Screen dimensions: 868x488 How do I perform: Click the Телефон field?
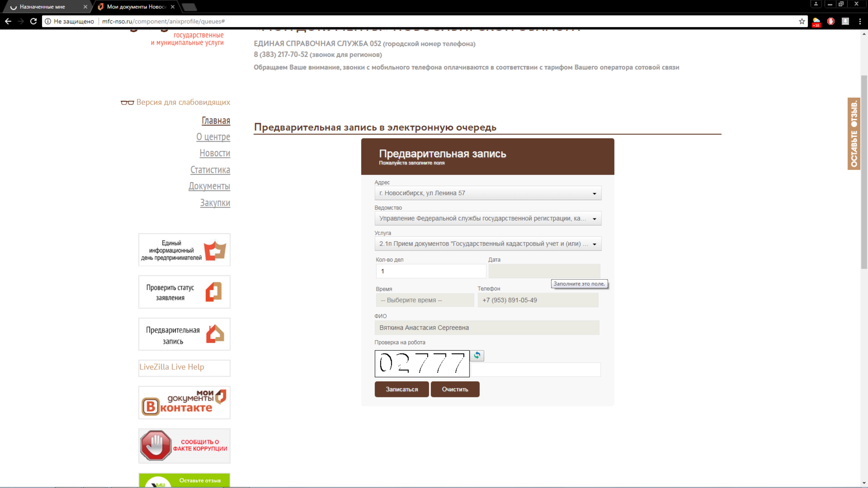tap(538, 300)
